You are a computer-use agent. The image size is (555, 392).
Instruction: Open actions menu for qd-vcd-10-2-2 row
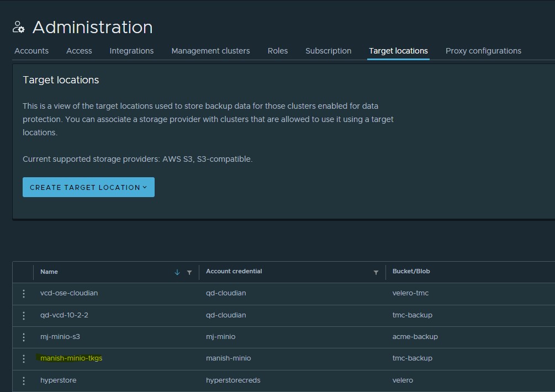click(24, 315)
